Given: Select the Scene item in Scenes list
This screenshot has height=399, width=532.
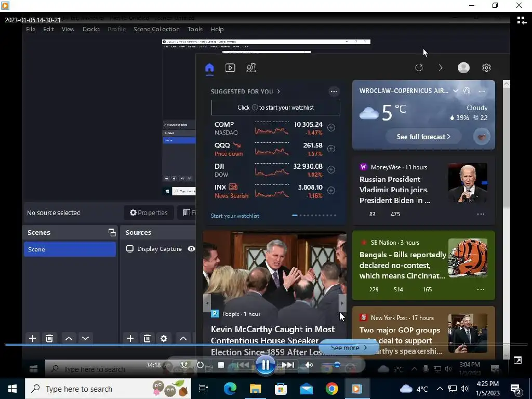Looking at the screenshot, I should 70,249.
